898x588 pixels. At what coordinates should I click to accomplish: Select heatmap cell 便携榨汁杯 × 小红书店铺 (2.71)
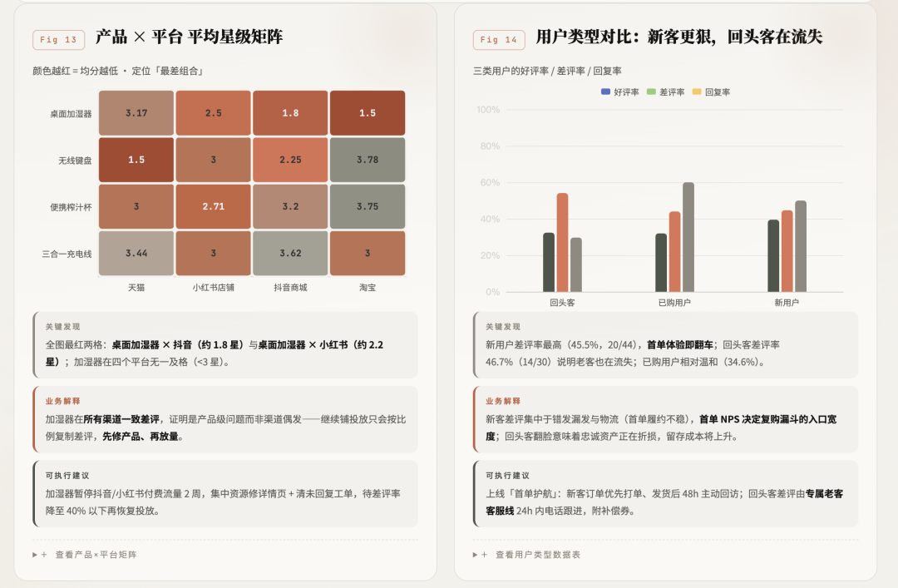point(213,206)
